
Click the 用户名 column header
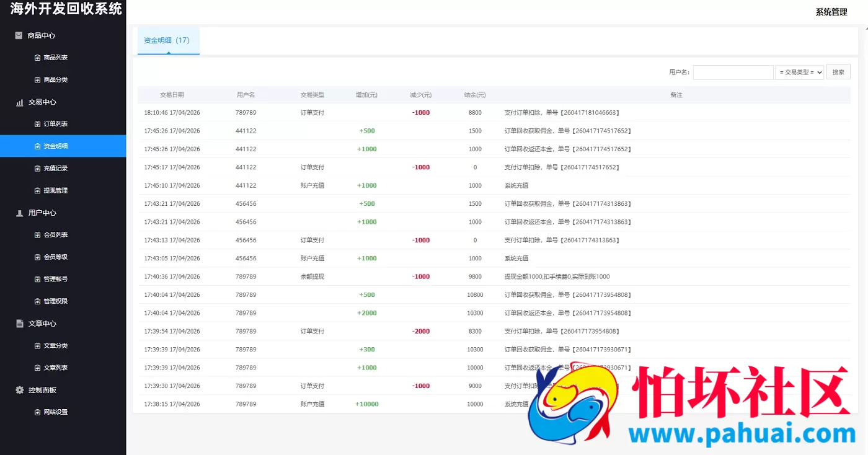(x=246, y=95)
